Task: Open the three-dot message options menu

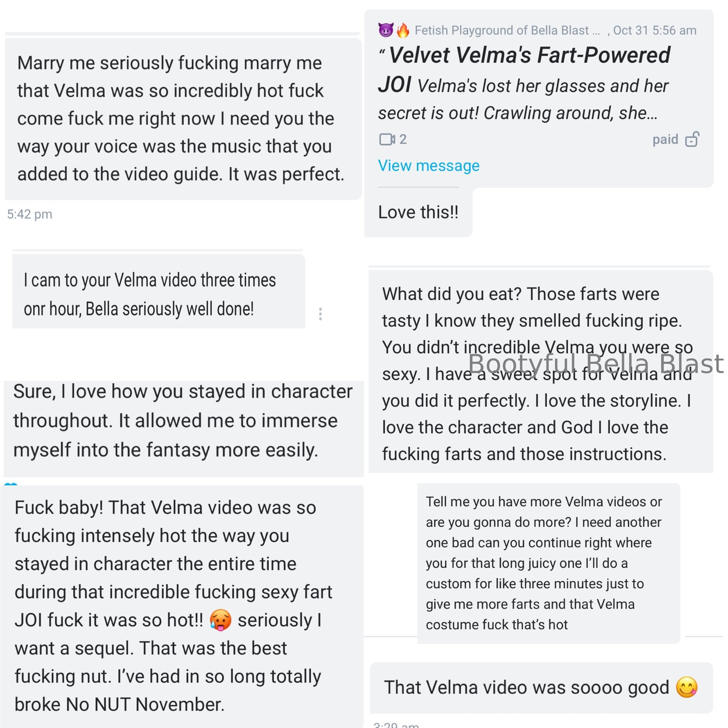Action: (320, 314)
